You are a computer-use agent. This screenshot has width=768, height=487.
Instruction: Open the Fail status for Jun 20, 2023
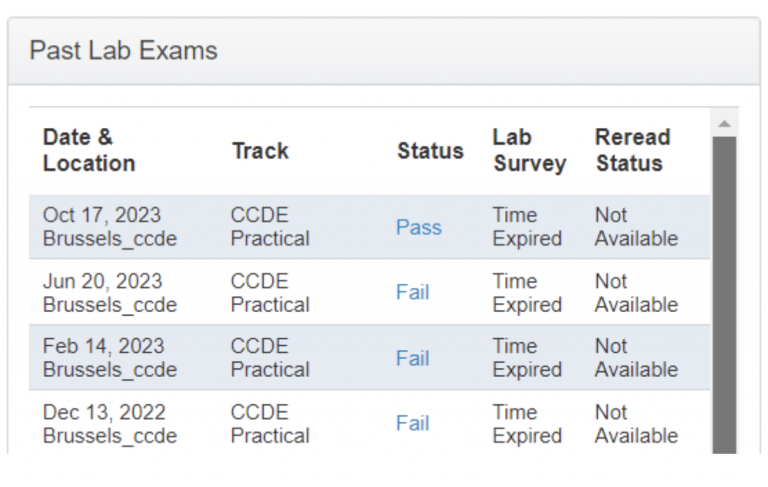[412, 292]
